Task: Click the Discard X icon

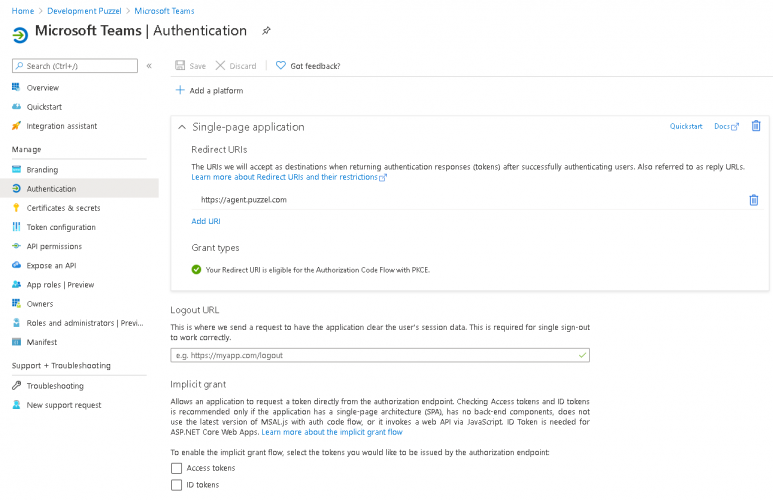Action: pos(220,65)
